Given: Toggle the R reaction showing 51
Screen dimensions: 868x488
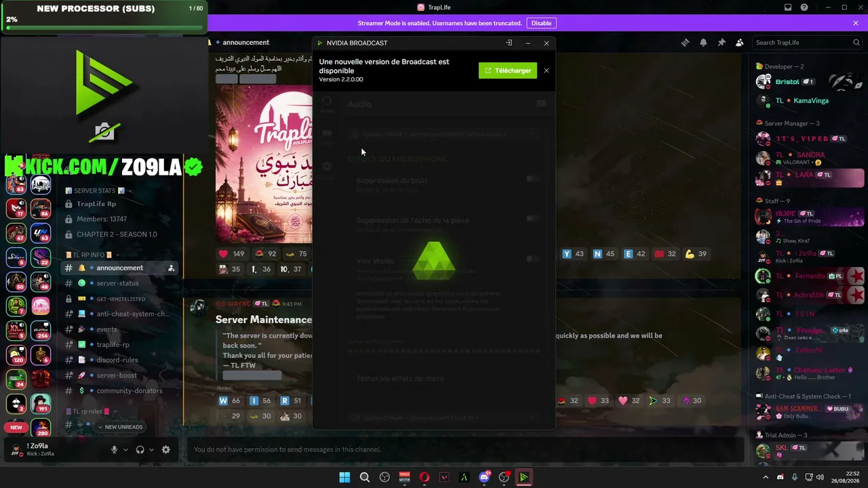Looking at the screenshot, I should coord(292,401).
